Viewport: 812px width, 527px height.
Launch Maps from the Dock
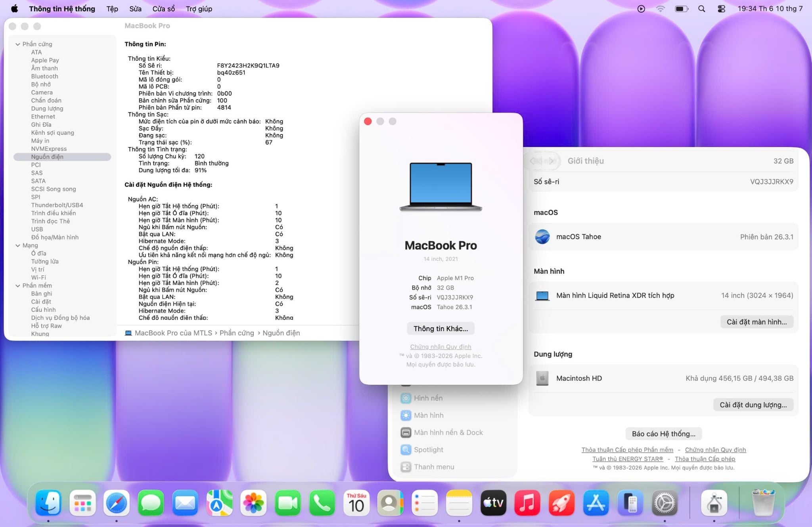point(219,503)
